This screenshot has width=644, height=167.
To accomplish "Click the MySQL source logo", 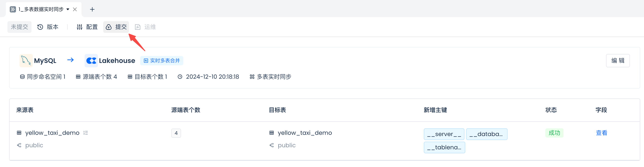I will point(26,61).
